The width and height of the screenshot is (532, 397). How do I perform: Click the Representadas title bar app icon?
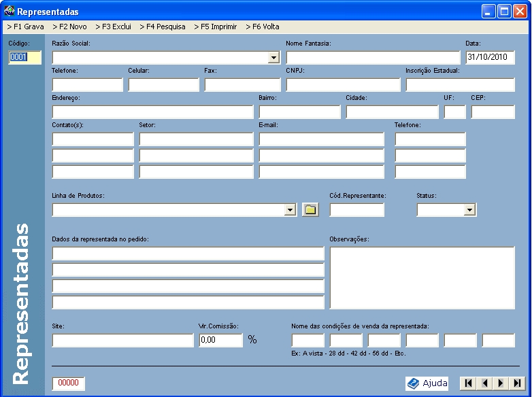(x=9, y=12)
